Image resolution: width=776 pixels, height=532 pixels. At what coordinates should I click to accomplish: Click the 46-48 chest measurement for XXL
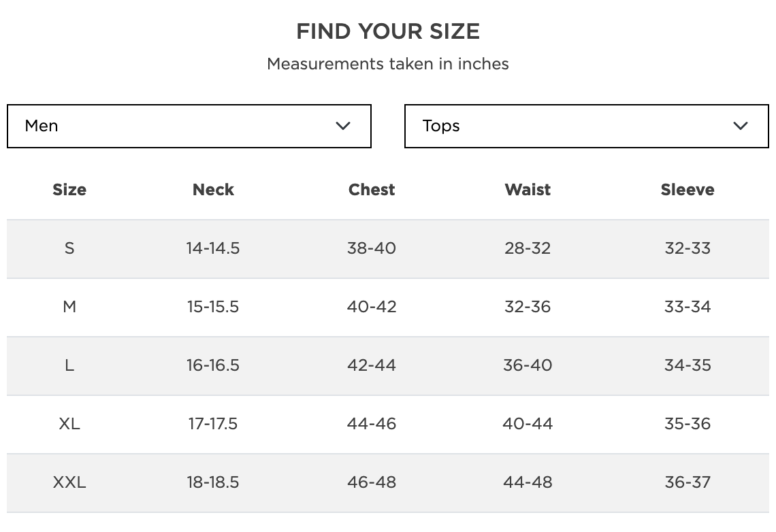(x=372, y=482)
